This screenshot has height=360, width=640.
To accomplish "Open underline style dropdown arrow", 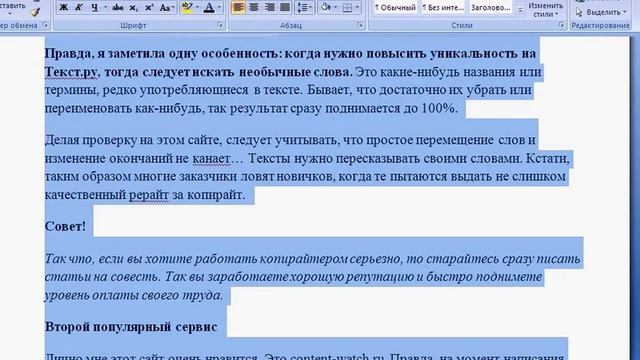I will click(x=105, y=7).
